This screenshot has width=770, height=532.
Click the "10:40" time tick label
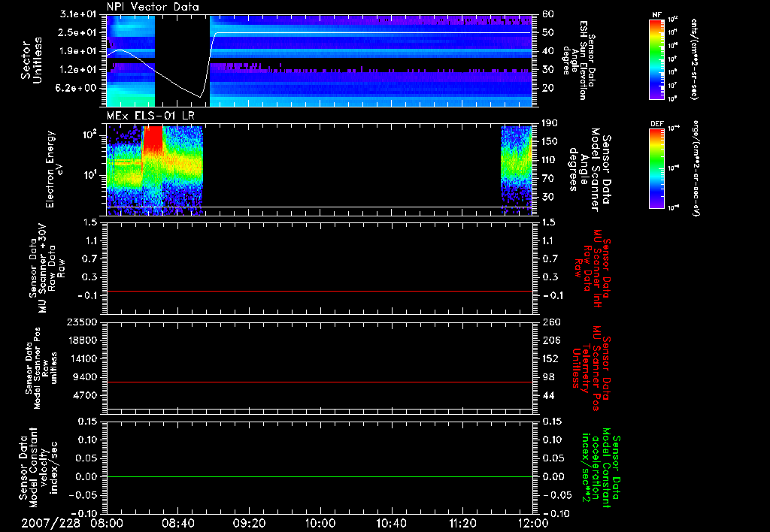tap(391, 523)
